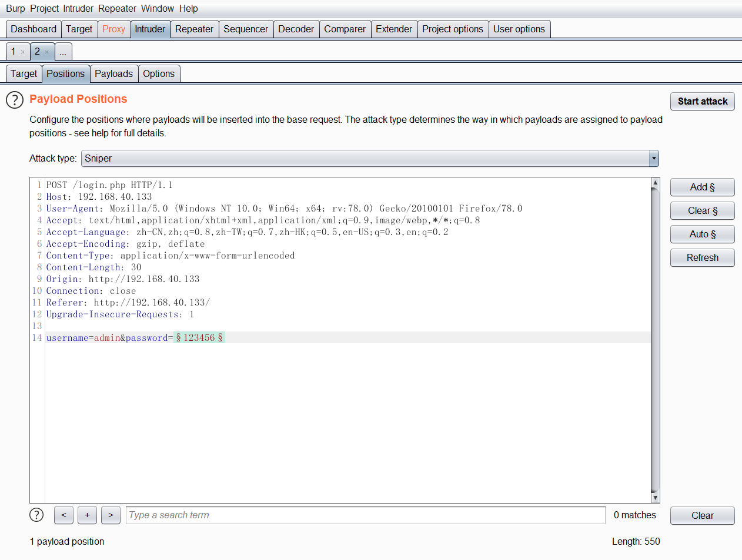Open the Burp menu

(x=15, y=8)
